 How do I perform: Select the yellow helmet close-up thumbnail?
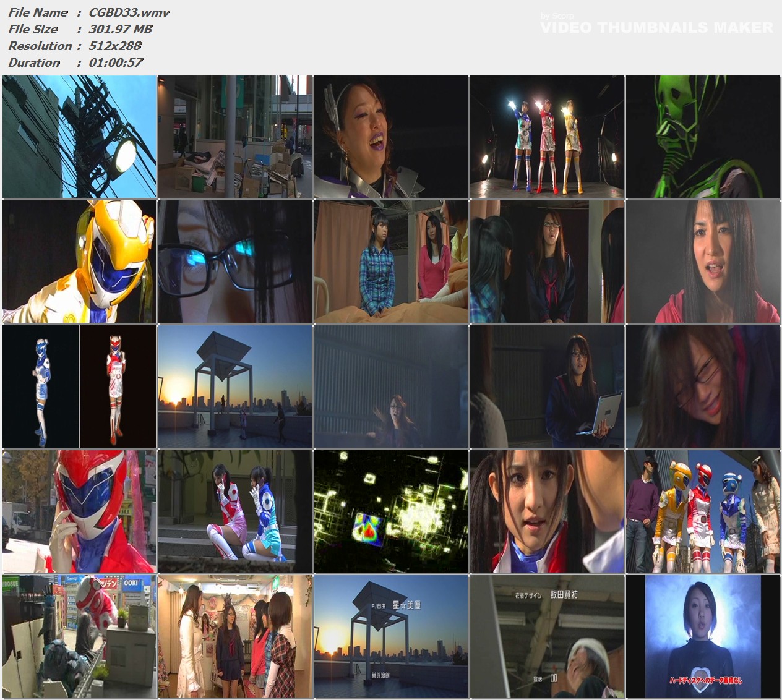pyautogui.click(x=79, y=262)
